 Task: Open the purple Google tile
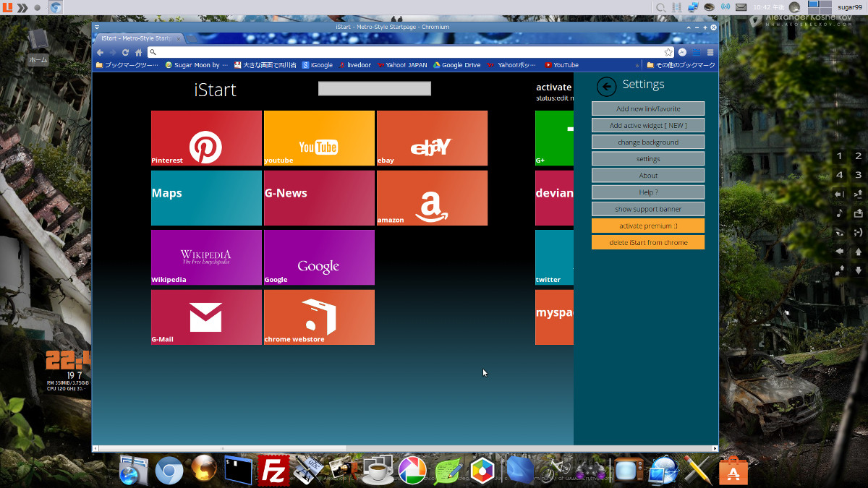319,257
